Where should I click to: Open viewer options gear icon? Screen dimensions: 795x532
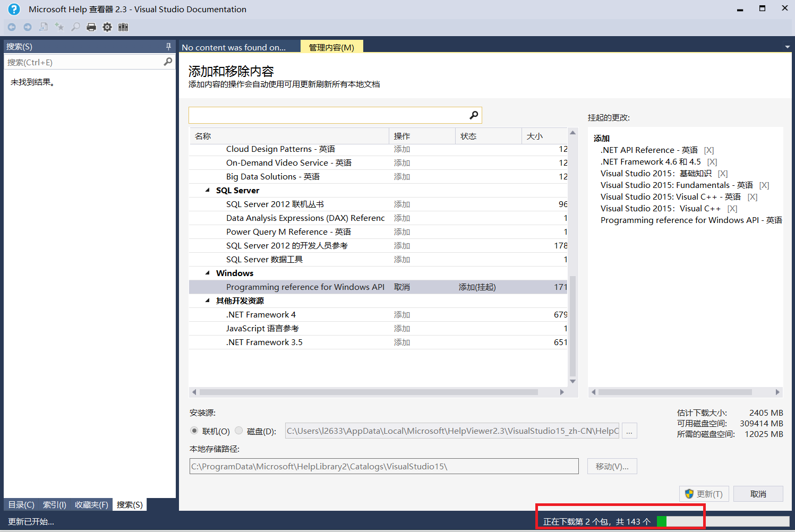107,27
